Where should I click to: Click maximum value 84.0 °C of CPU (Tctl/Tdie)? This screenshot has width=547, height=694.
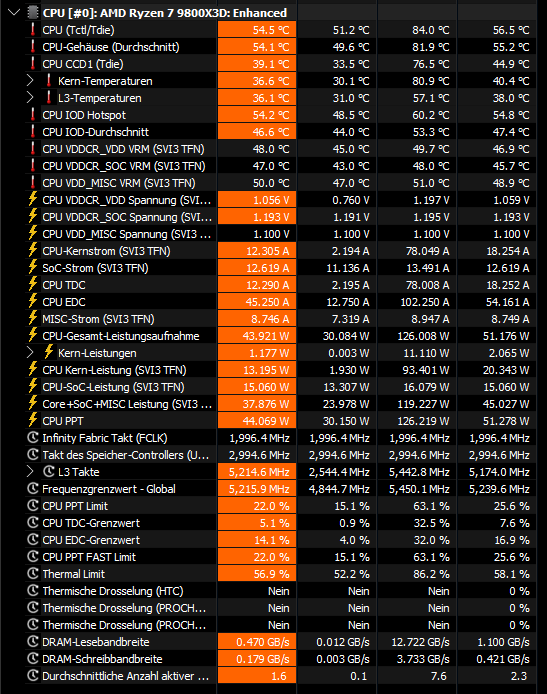[x=431, y=30]
